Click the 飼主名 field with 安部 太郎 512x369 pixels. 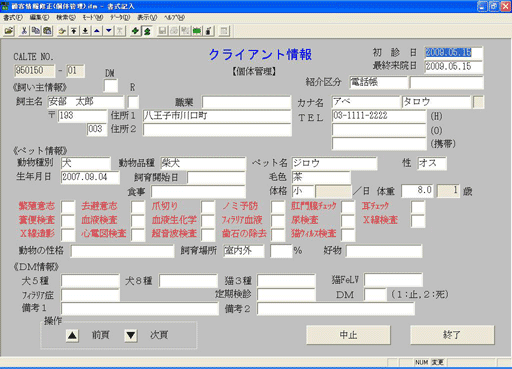(86, 102)
